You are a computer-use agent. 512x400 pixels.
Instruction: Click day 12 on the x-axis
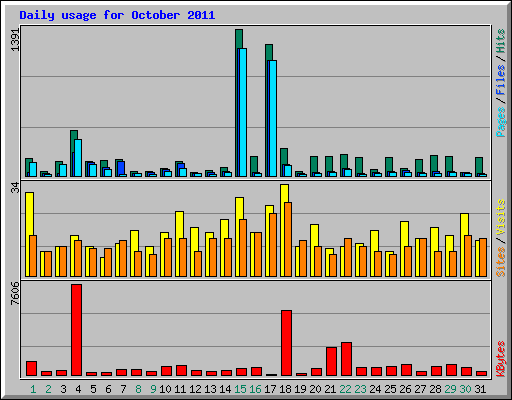[195, 389]
